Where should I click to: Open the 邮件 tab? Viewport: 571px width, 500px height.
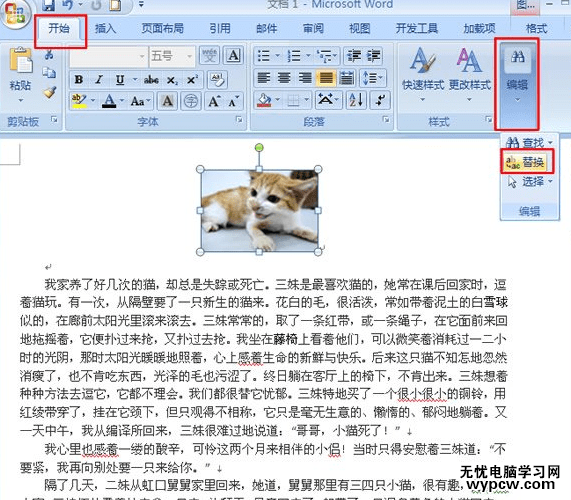click(267, 28)
